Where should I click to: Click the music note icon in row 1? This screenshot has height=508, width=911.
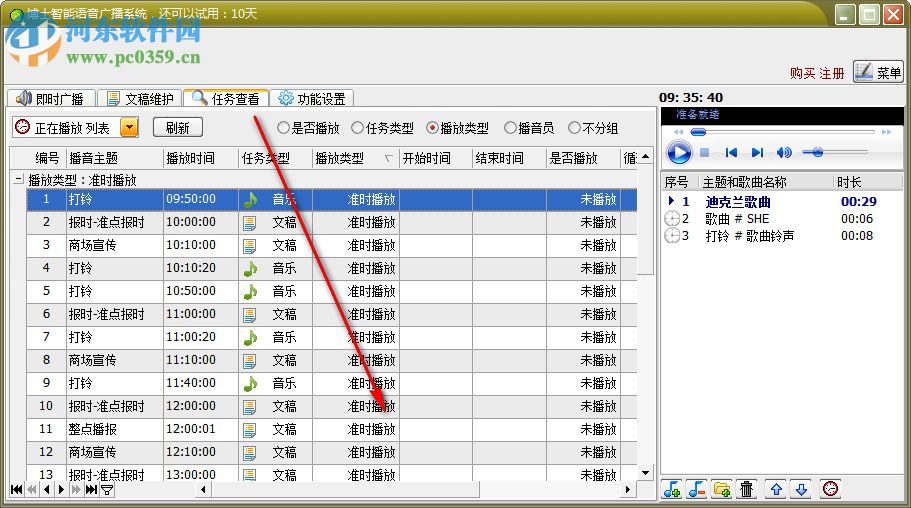[x=250, y=200]
